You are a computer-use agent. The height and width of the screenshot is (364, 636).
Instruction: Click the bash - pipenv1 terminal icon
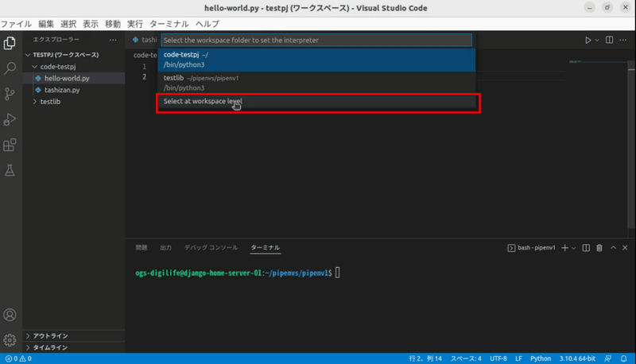pyautogui.click(x=511, y=248)
